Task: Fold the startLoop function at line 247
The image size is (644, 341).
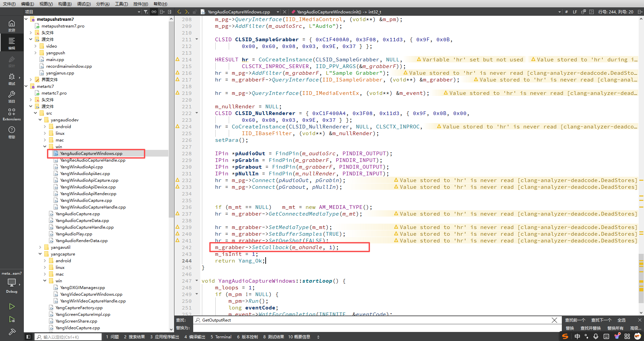Action: coord(197,281)
